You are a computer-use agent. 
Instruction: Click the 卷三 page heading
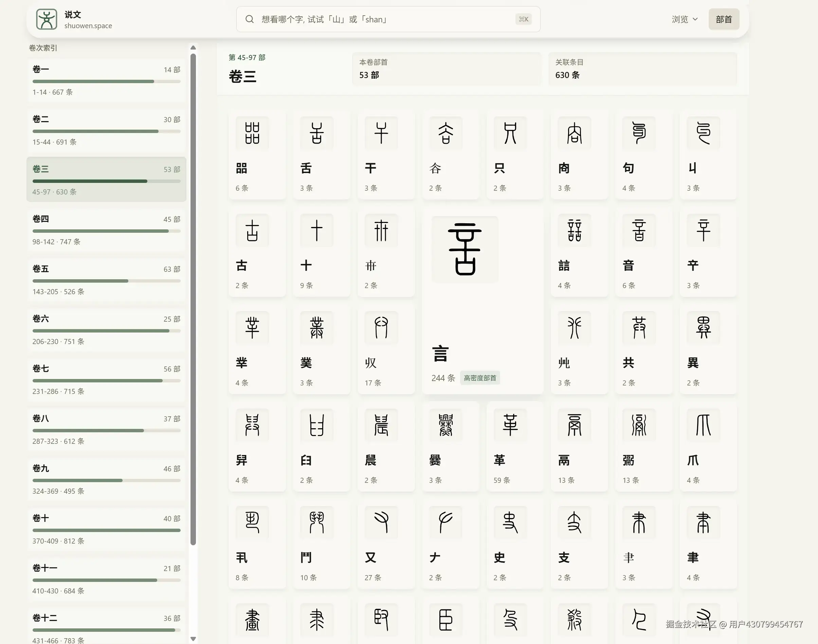click(x=242, y=77)
